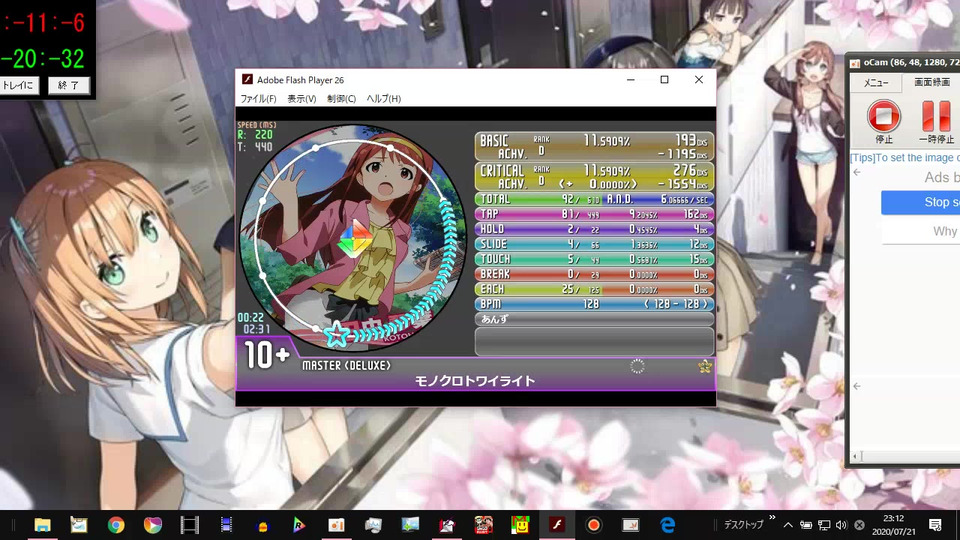The width and height of the screenshot is (960, 540).
Task: Switch to the oCam メニュー tab
Action: [x=876, y=83]
